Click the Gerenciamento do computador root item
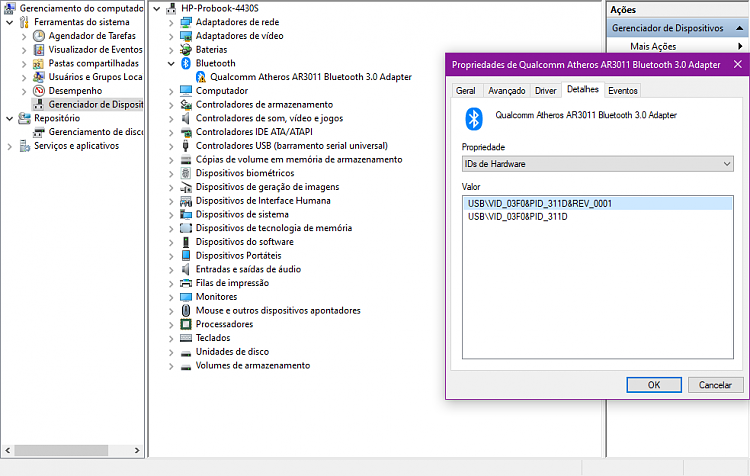The image size is (750, 476). (x=81, y=8)
